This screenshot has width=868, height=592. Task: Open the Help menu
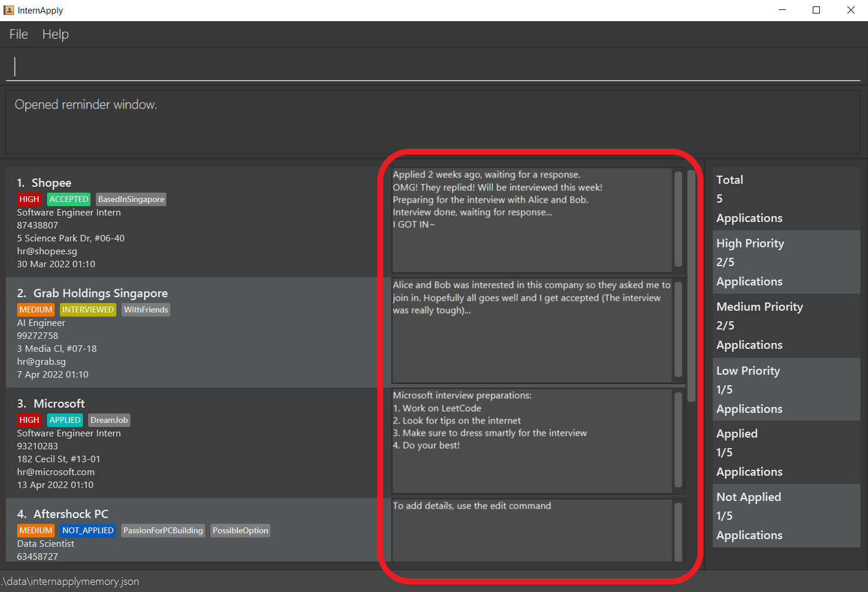[x=55, y=34]
